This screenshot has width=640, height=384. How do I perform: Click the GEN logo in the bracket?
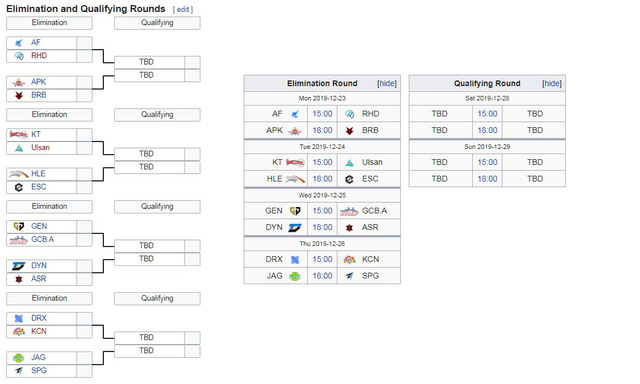tap(19, 226)
